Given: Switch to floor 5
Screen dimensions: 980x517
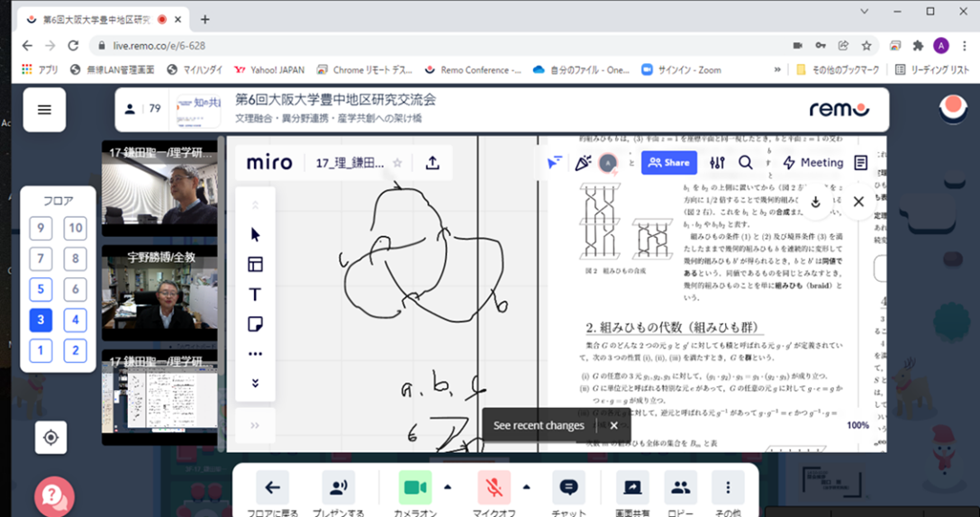Looking at the screenshot, I should 40,289.
